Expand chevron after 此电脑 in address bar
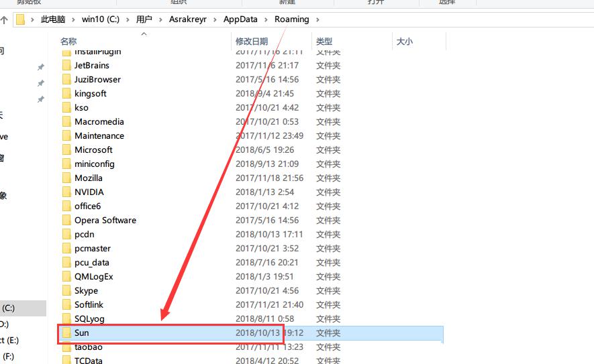The image size is (594, 364). (x=73, y=19)
